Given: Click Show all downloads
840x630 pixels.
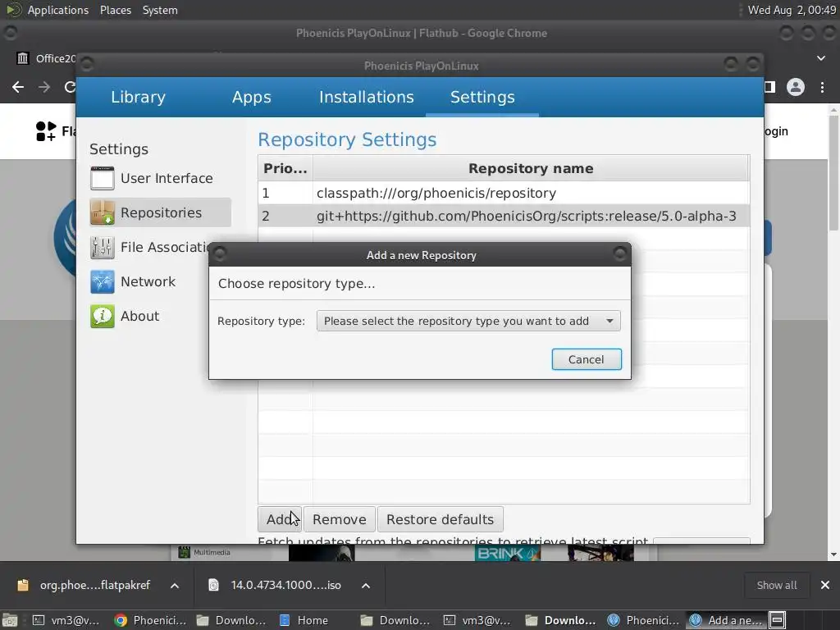Looking at the screenshot, I should coord(776,585).
